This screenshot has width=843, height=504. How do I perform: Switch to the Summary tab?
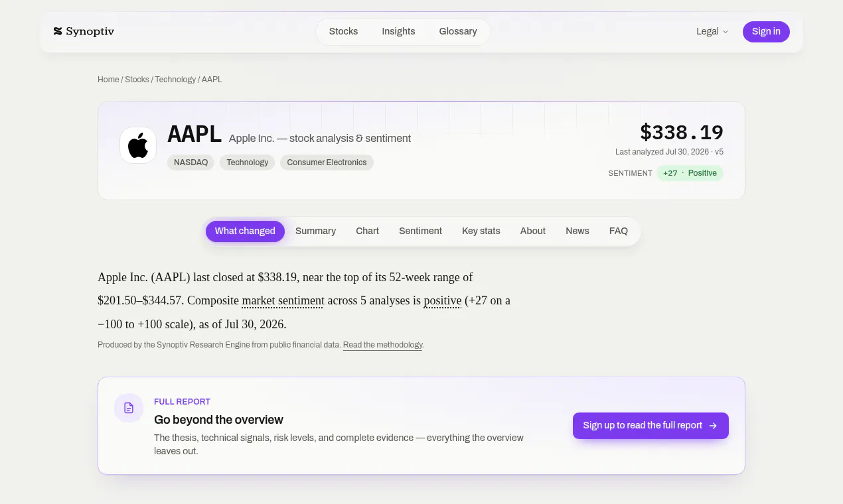[x=315, y=231]
